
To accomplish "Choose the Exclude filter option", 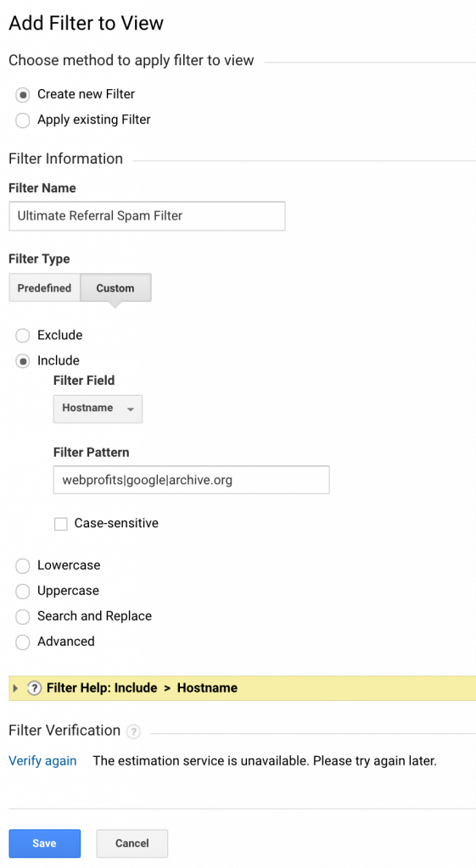I will [x=23, y=336].
